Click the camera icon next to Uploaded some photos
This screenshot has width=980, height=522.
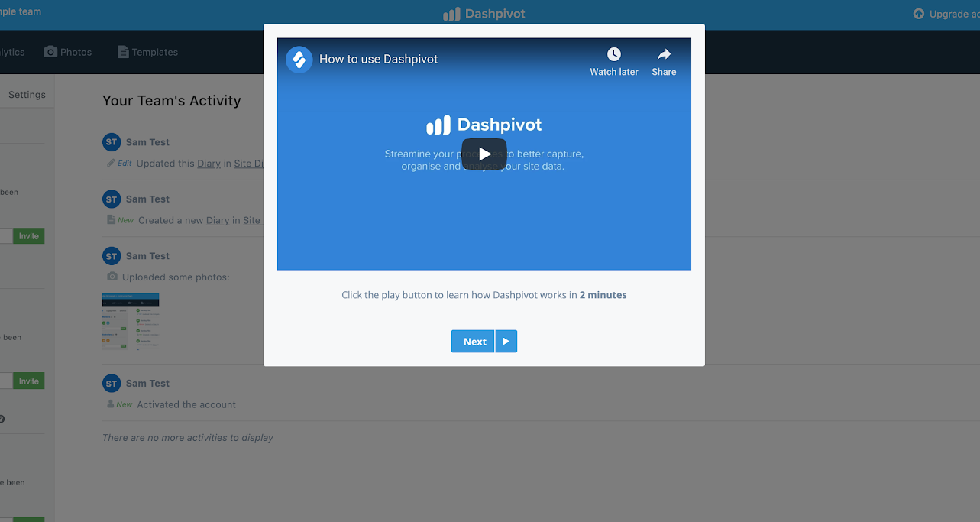click(x=112, y=277)
